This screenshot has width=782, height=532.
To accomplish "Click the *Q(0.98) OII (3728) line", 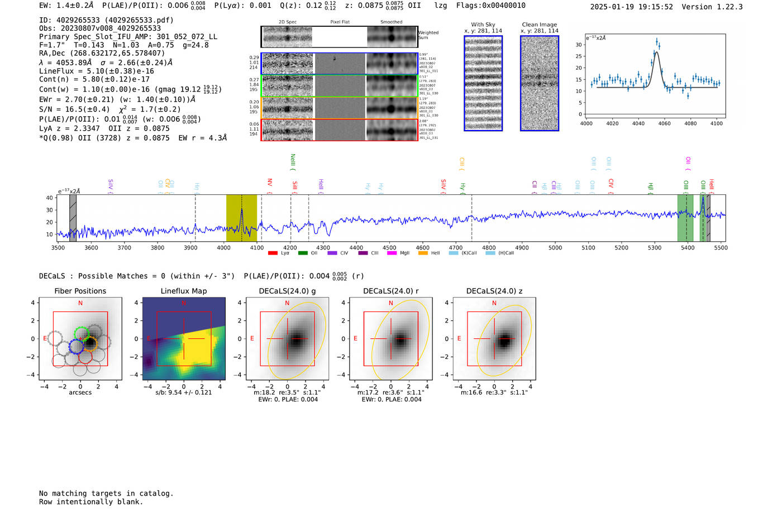I will point(133,138).
